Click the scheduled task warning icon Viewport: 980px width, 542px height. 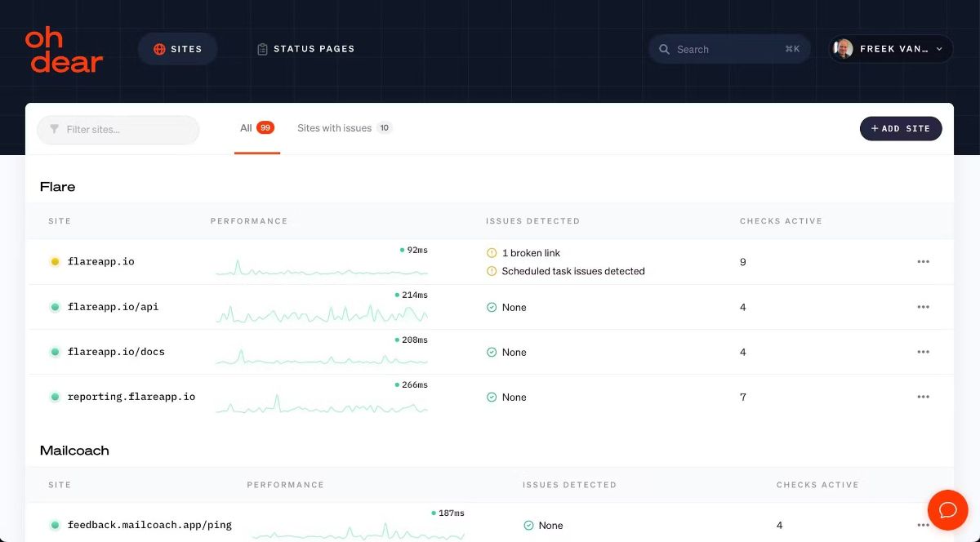[492, 271]
